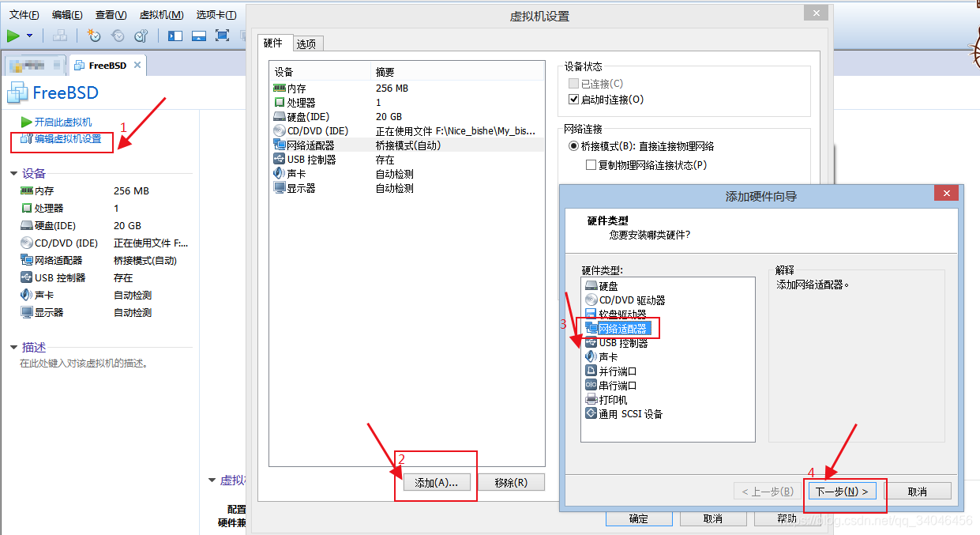Click 确定 button in settings dialog
Viewport: 980px width, 535px height.
pyautogui.click(x=638, y=518)
